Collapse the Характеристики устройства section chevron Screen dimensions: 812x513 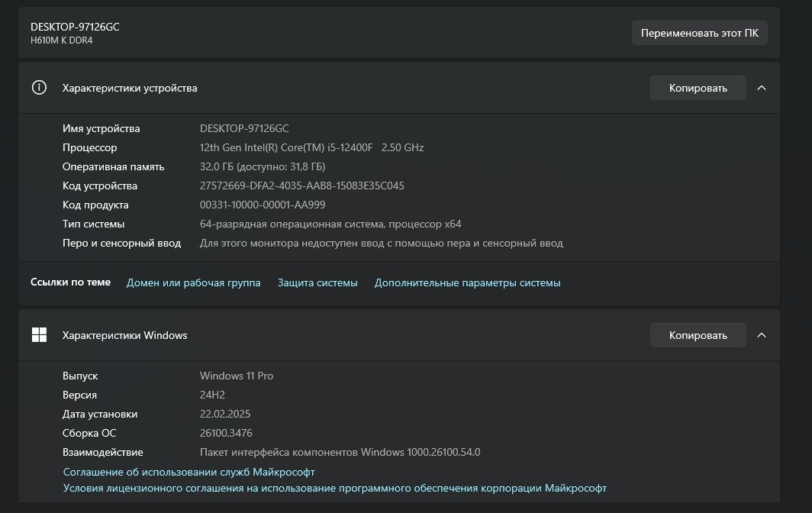pyautogui.click(x=762, y=88)
